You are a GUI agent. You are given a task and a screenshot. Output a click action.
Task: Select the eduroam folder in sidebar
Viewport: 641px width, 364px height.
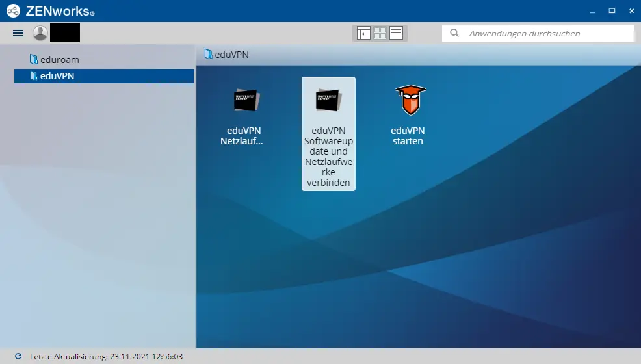(x=59, y=60)
